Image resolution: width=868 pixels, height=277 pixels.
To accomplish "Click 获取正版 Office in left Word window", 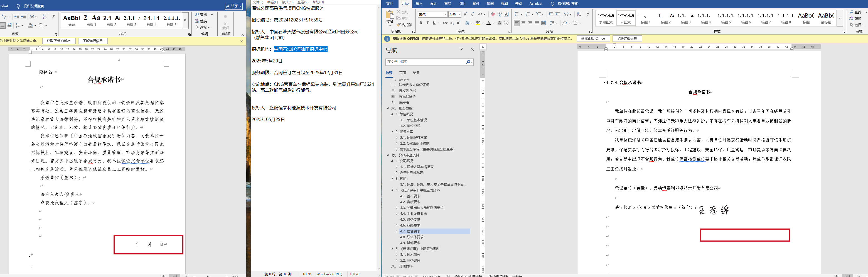I will pyautogui.click(x=59, y=41).
